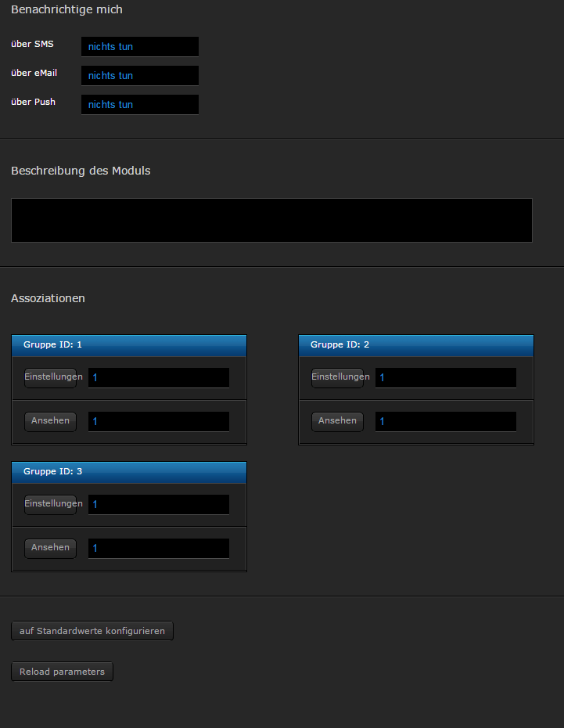Click the Ansehen value field in Gruppe 3
564x728 pixels.
click(x=159, y=549)
